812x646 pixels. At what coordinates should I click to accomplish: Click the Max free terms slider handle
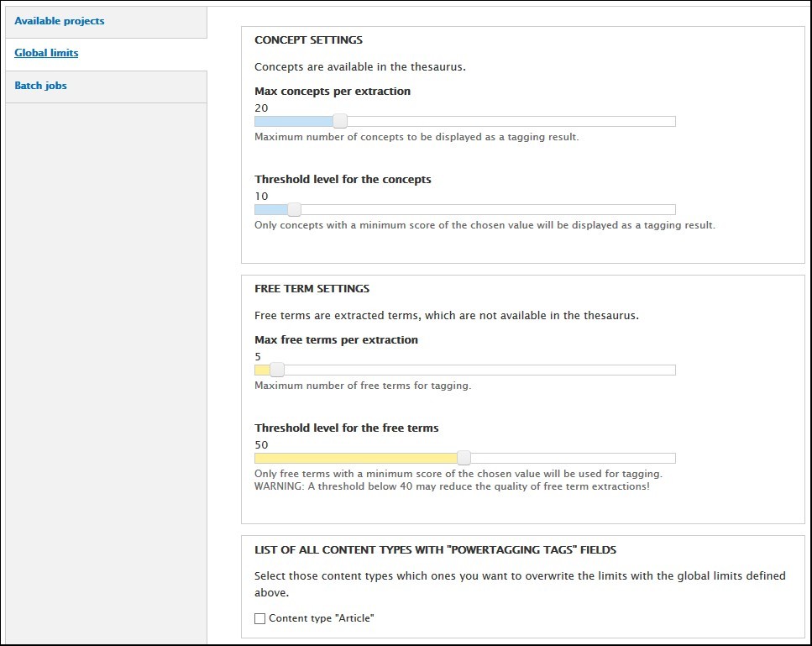pyautogui.click(x=277, y=370)
